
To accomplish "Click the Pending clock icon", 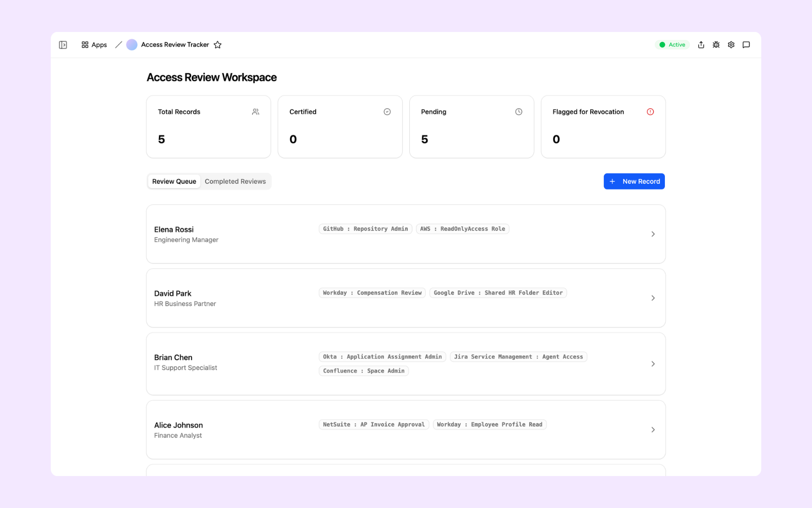I will [x=519, y=112].
